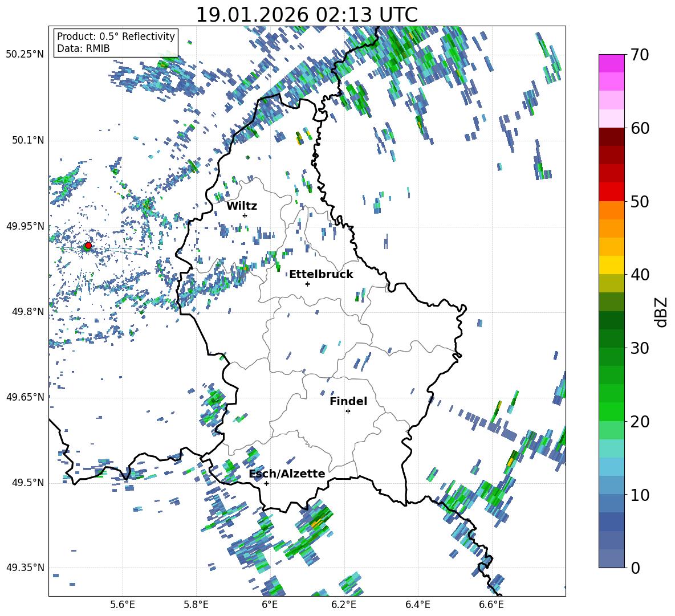Click the yellow colorbar segment above 40
Image resolution: width=675 pixels, height=616 pixels.
click(612, 266)
